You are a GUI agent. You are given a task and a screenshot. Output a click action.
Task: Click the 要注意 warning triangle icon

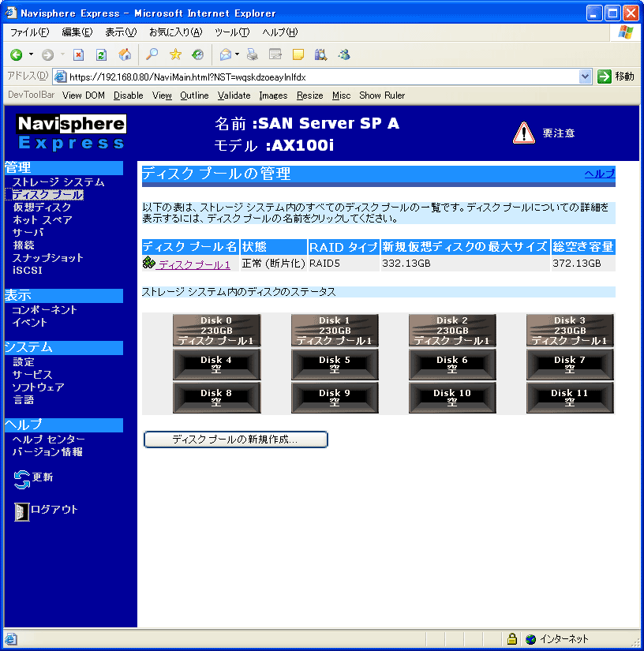pos(524,133)
